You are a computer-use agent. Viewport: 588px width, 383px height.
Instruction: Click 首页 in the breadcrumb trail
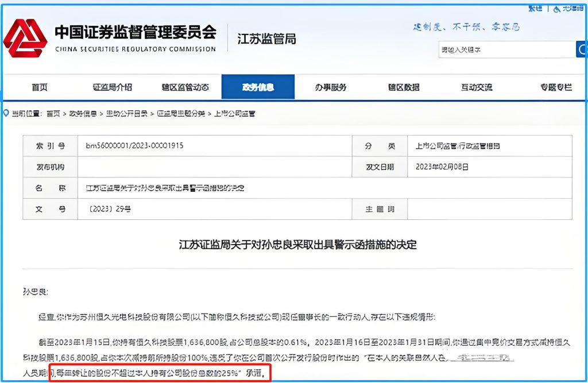pos(53,114)
